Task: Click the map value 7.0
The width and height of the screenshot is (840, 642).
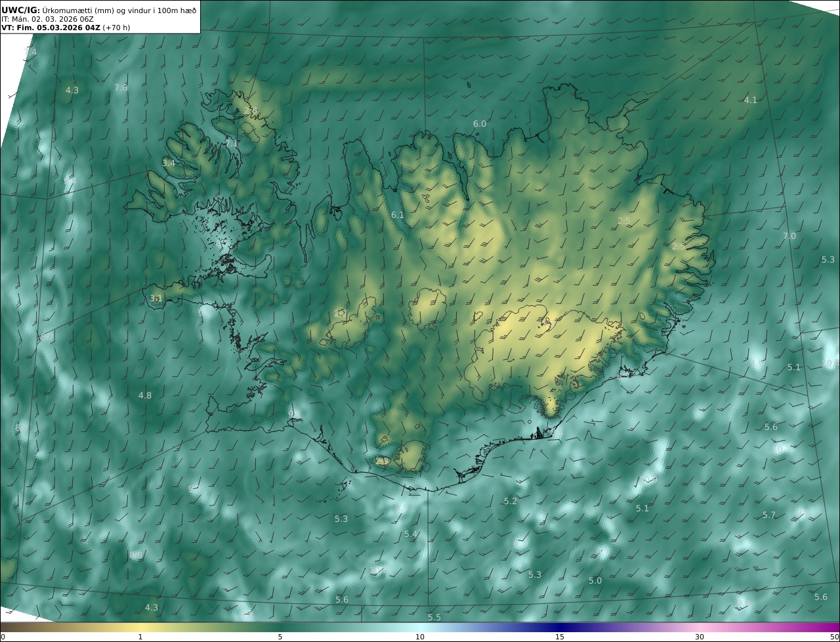Action: 789,236
